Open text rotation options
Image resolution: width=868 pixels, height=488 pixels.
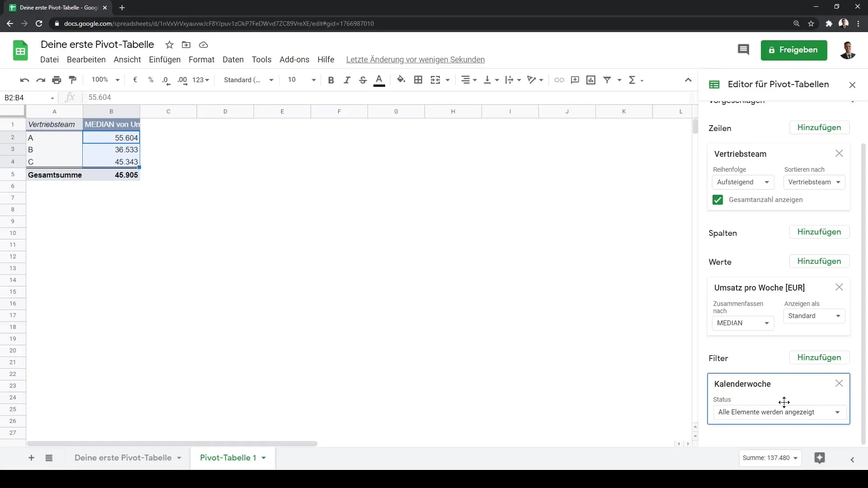pyautogui.click(x=535, y=80)
